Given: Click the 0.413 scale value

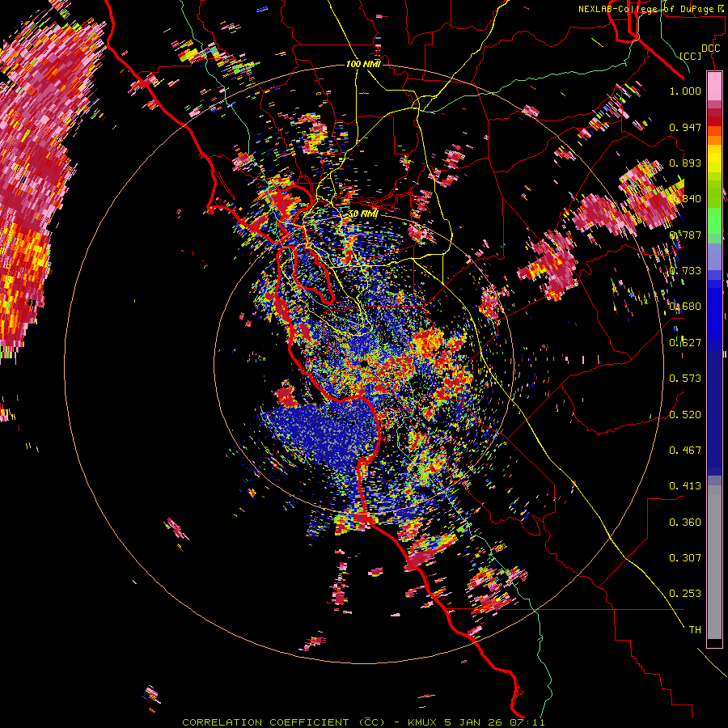Looking at the screenshot, I should click(685, 486).
